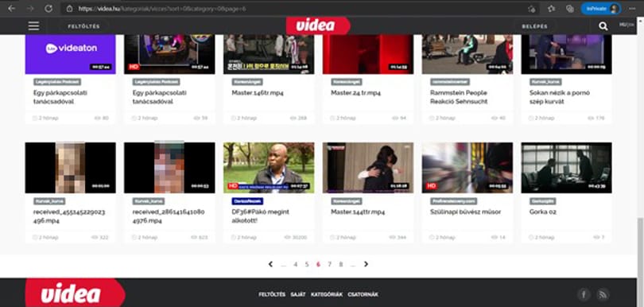Image resolution: width=644 pixels, height=307 pixels.
Task: Open title 'Gorka 02'
Action: [x=542, y=212]
